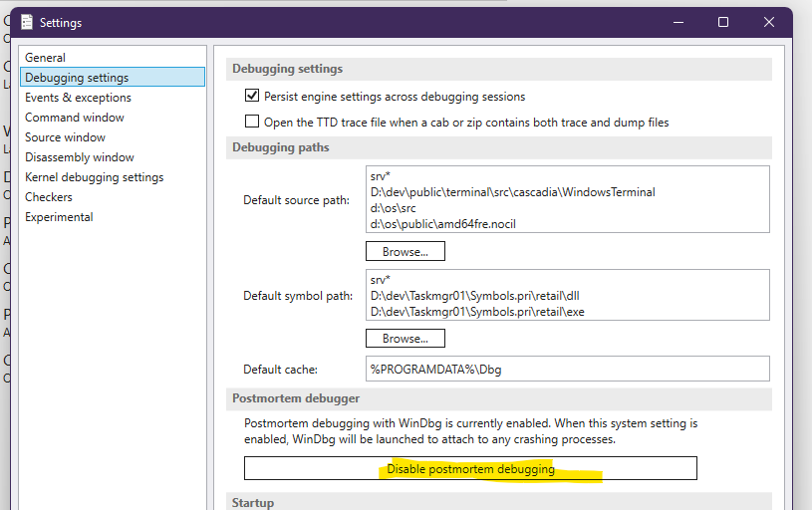Close the Settings window
This screenshot has height=510, width=812.
click(769, 22)
